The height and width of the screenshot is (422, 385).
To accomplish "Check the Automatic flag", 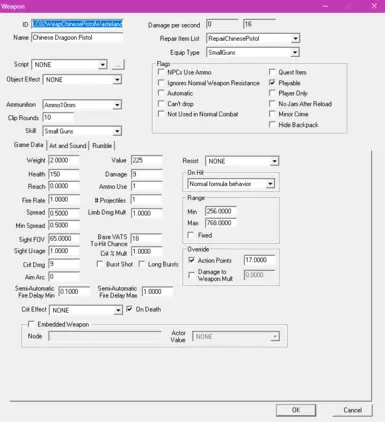I will [x=161, y=93].
